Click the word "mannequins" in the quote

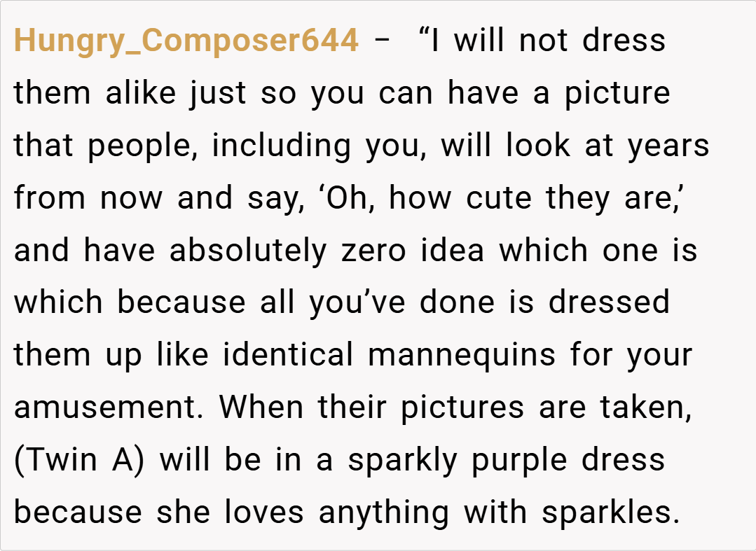461,355
